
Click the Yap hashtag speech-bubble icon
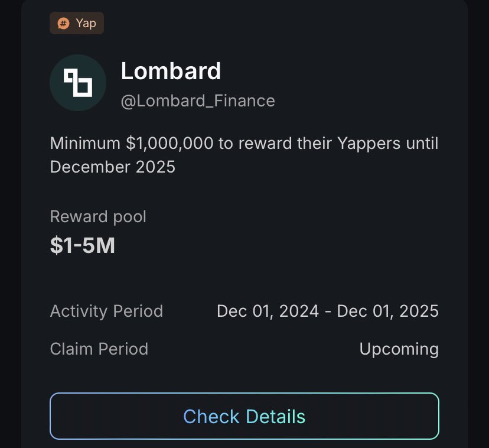point(64,24)
